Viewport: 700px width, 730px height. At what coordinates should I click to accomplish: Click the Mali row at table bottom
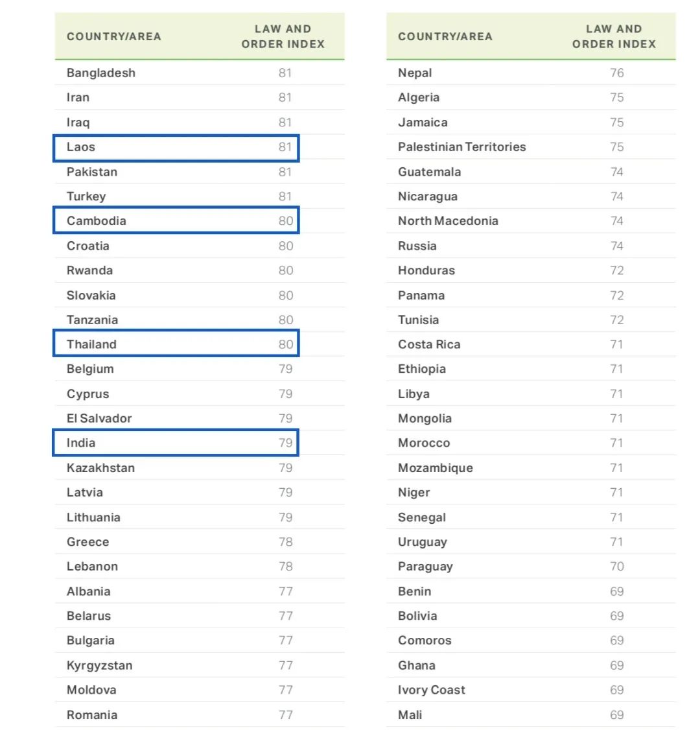click(x=531, y=714)
